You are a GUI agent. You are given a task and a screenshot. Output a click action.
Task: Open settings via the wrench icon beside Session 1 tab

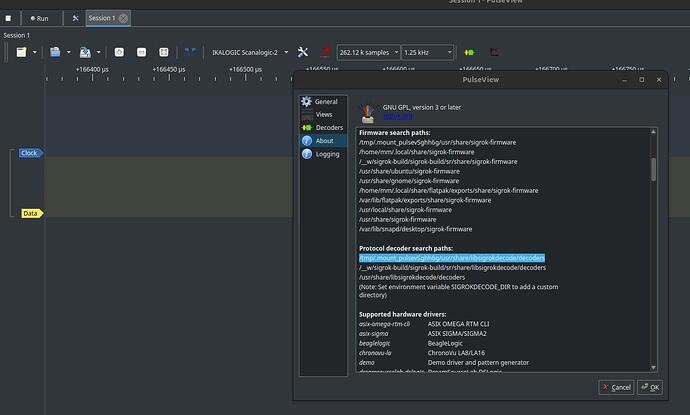[75, 18]
